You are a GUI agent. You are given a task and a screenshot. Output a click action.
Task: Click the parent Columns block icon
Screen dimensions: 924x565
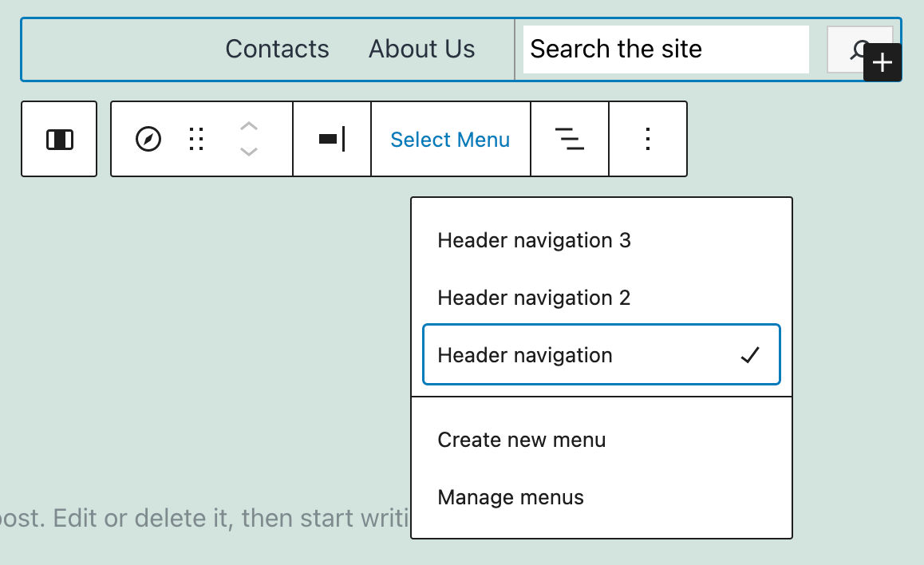point(59,140)
